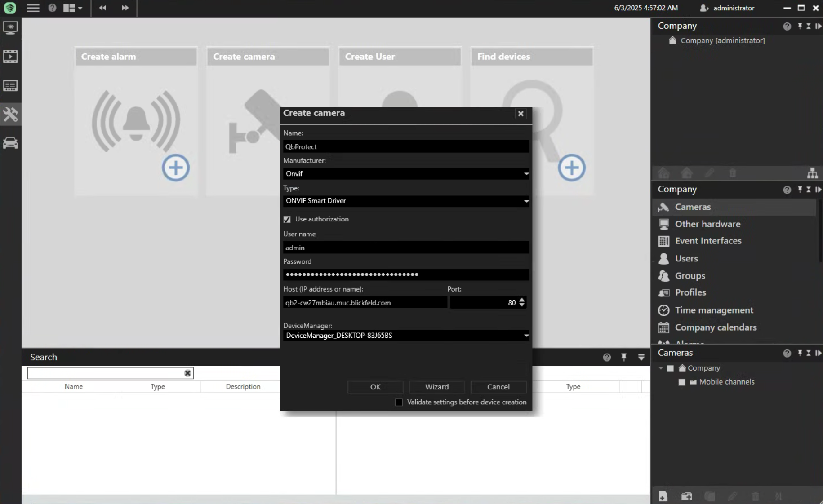823x504 pixels.
Task: Open Event Interfaces in Company panel
Action: [x=708, y=241]
